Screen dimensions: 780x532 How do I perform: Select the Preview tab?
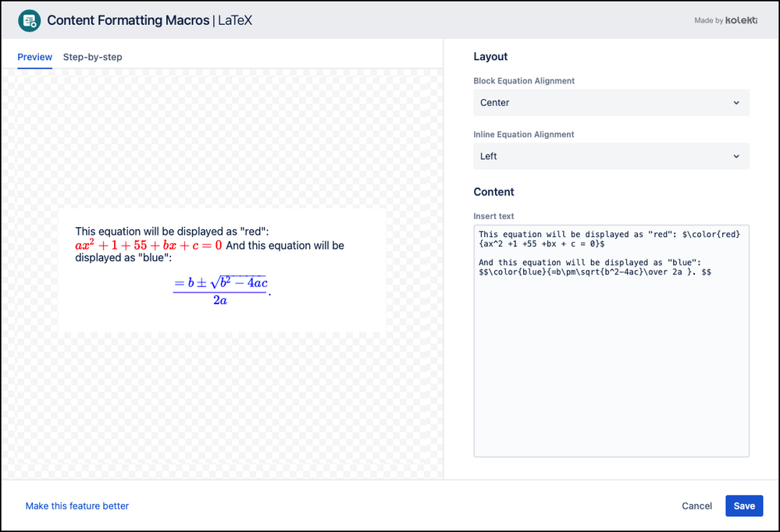click(34, 57)
